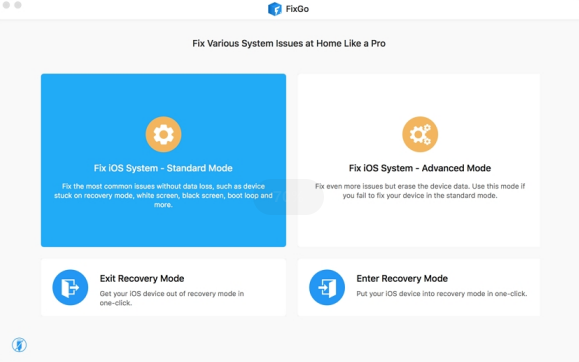Screen dimensions: 579x362
Task: Click the faint gray pill overlay at center
Action: 288,197
